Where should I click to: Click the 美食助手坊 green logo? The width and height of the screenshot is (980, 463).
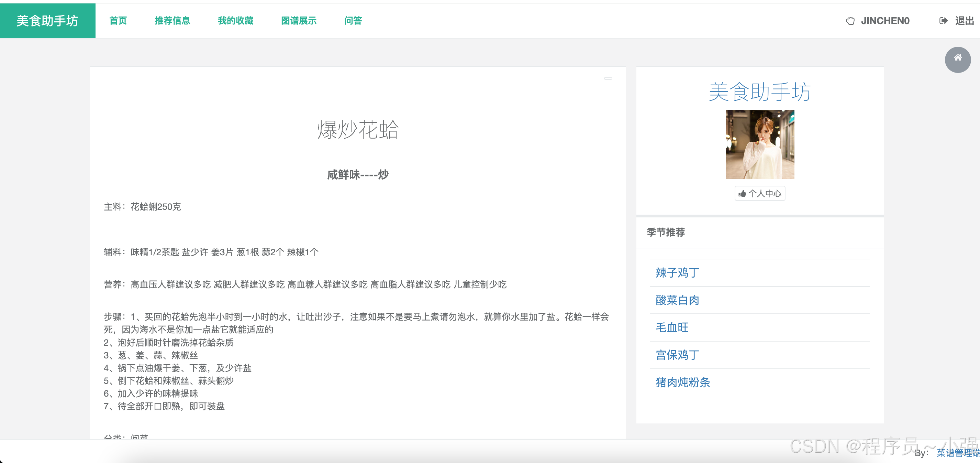(x=47, y=21)
